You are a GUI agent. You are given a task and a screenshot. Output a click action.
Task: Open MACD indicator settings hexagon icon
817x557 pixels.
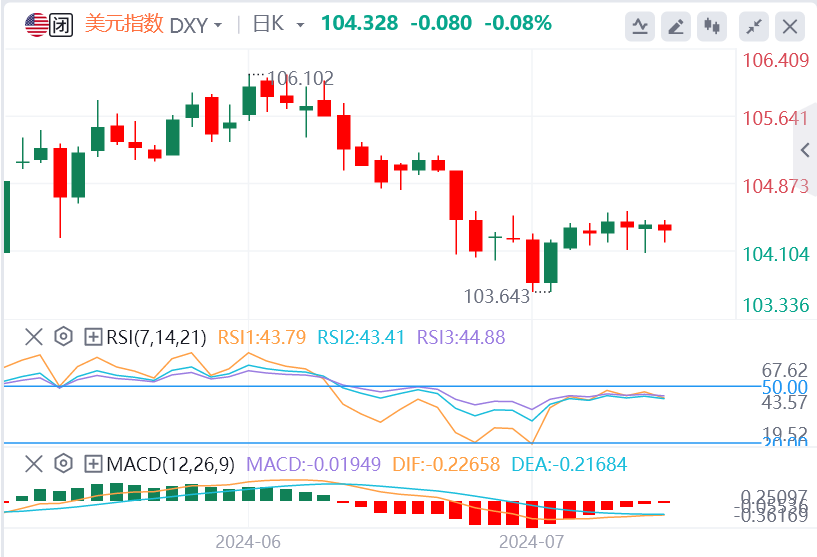pyautogui.click(x=63, y=463)
